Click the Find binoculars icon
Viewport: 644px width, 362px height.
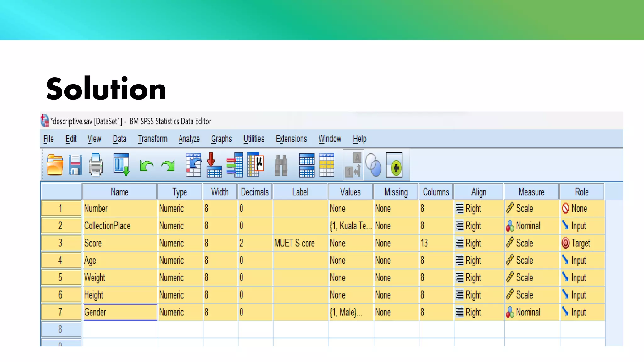pyautogui.click(x=281, y=165)
